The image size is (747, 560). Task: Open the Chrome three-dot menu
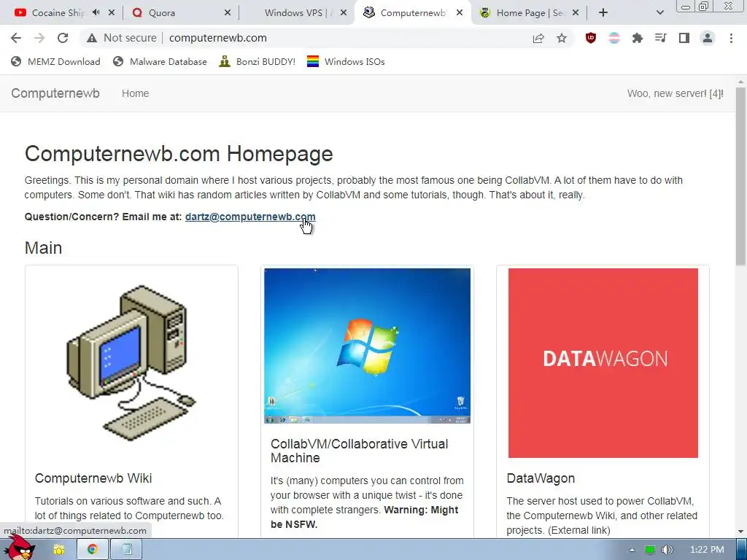point(731,38)
